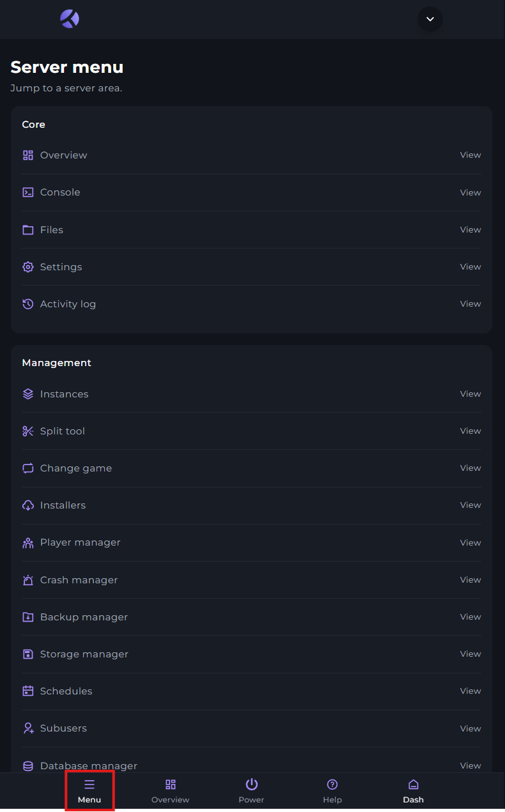Click the Split tool scissors icon
505x812 pixels.
(x=28, y=431)
